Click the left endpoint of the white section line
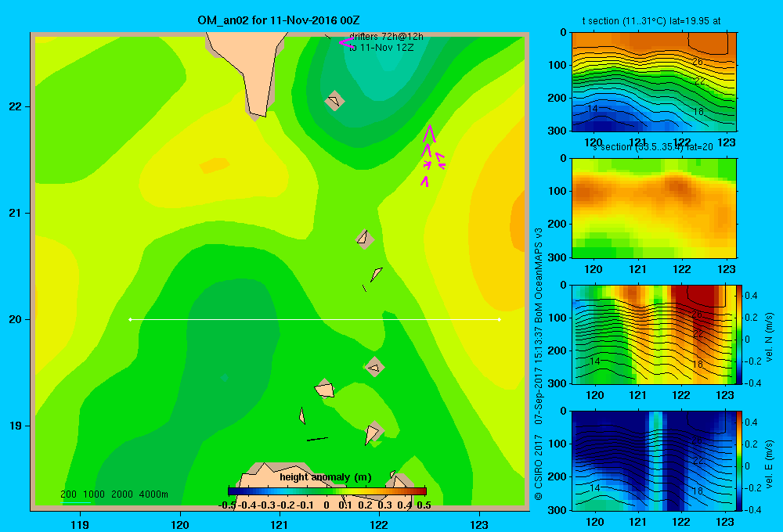 coord(130,319)
